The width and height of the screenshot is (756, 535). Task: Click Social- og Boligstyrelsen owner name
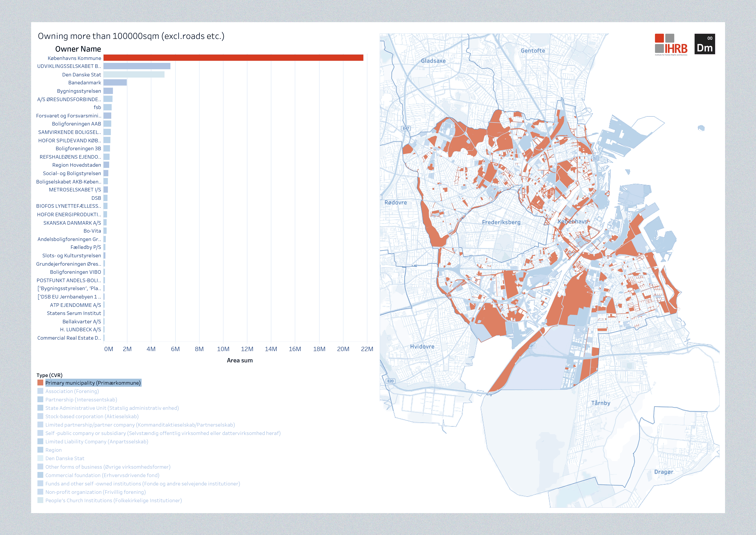point(72,173)
